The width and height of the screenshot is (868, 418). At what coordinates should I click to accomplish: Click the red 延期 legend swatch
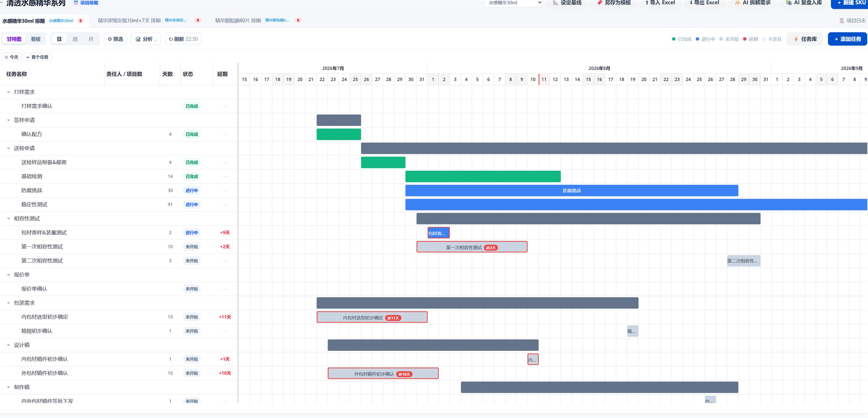[x=745, y=39]
